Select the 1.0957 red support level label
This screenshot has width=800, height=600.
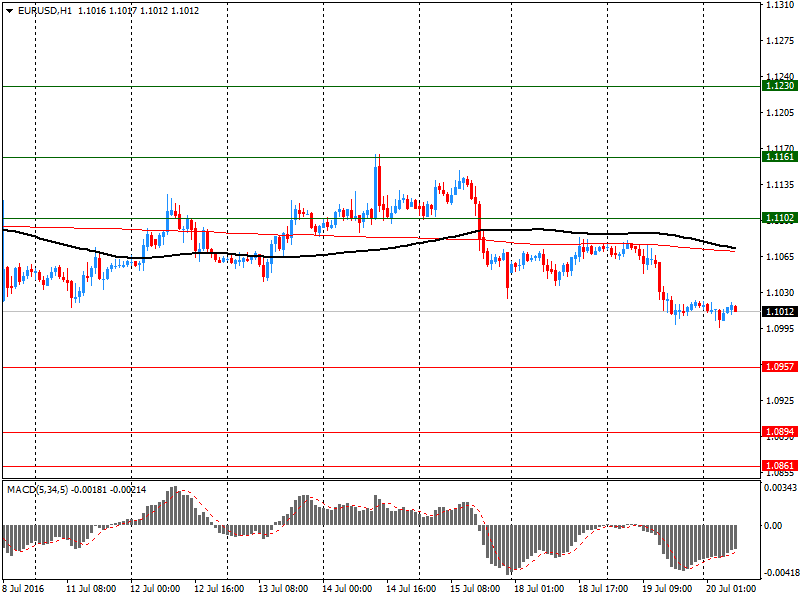(x=779, y=366)
